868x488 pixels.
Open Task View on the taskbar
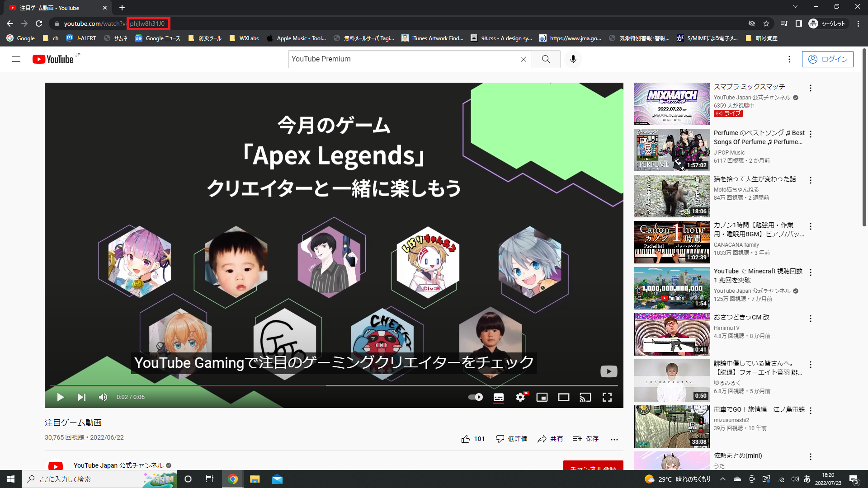coord(210,479)
